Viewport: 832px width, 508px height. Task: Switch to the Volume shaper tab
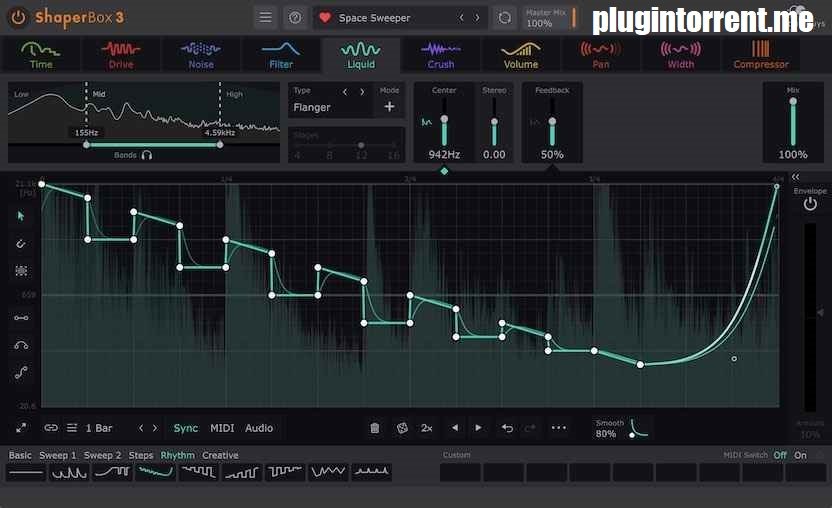coord(521,55)
